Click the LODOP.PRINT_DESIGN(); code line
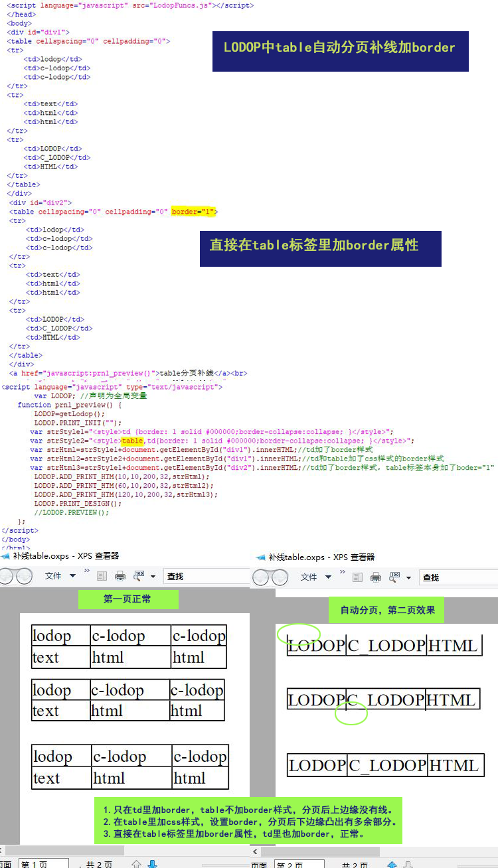498x868 pixels. (x=78, y=503)
